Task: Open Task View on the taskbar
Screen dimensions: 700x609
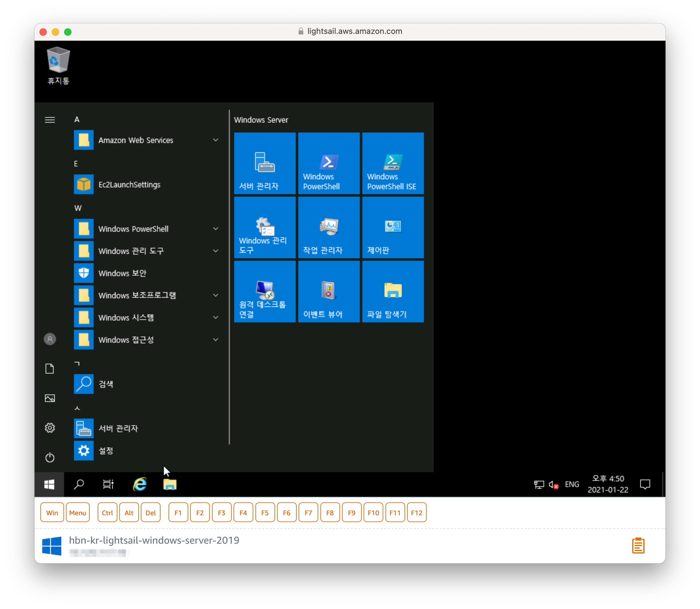Action: [108, 484]
